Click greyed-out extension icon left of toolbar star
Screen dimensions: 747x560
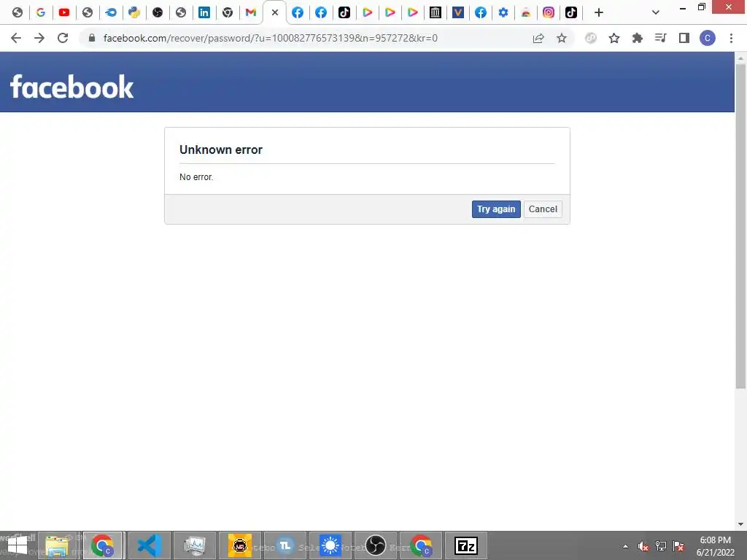pyautogui.click(x=591, y=38)
